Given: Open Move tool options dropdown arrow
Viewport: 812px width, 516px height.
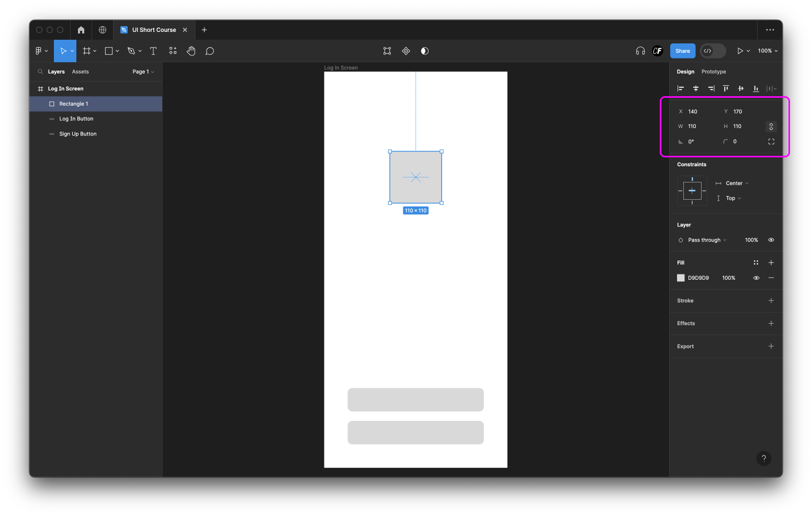Looking at the screenshot, I should [x=72, y=51].
